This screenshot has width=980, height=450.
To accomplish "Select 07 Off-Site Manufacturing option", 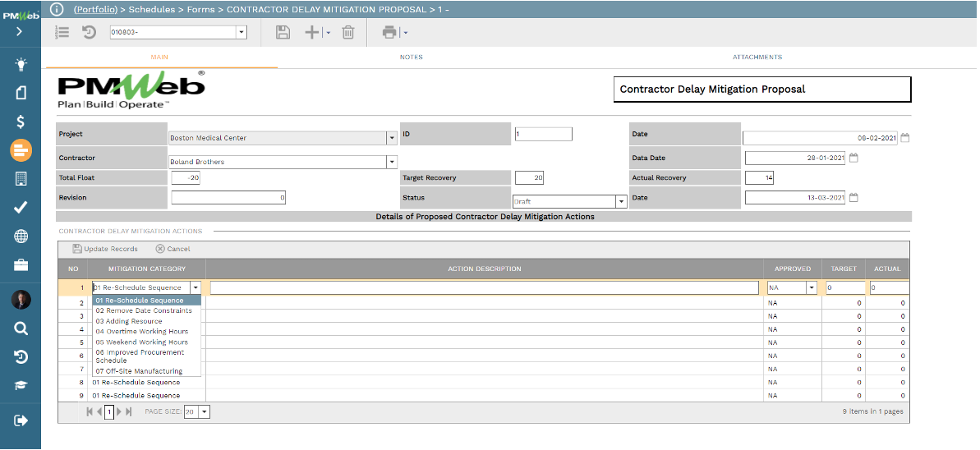I will [x=147, y=371].
